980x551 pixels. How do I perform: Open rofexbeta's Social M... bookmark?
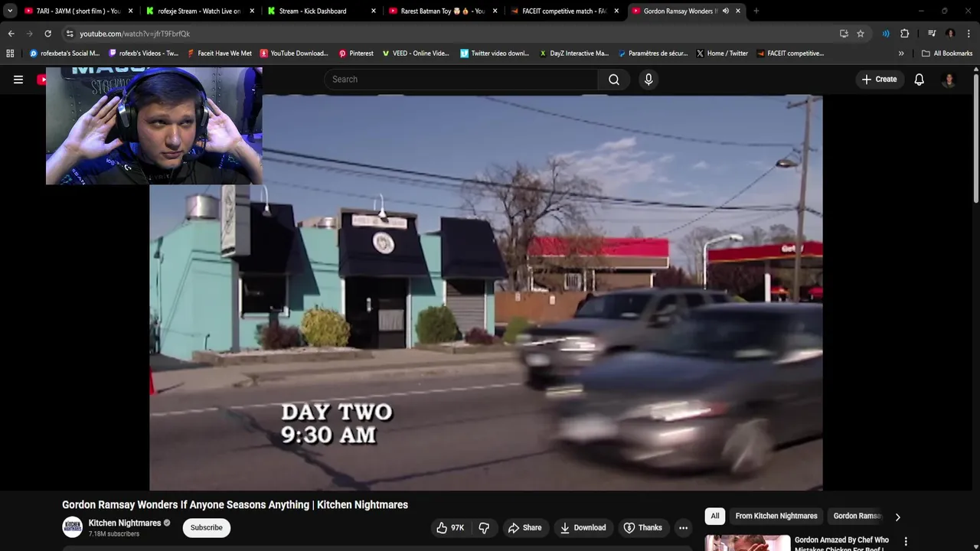click(x=64, y=54)
